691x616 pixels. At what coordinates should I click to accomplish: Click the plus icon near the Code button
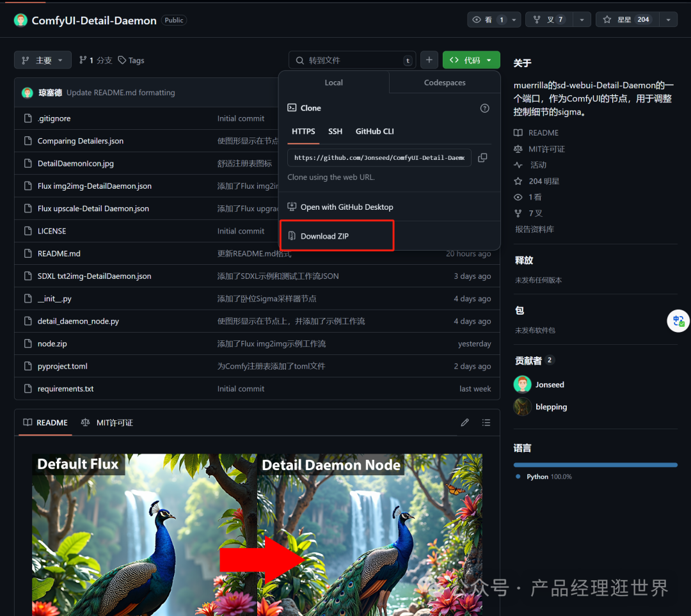pos(429,59)
